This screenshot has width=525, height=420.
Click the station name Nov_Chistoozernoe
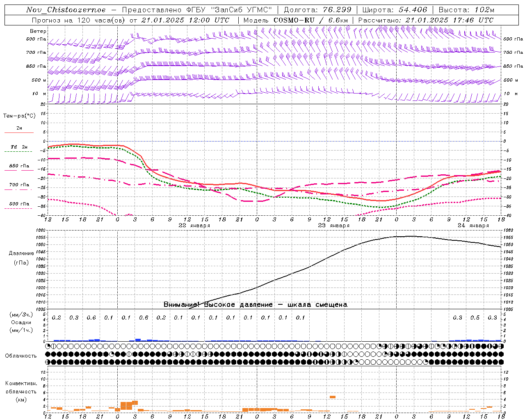click(x=66, y=10)
